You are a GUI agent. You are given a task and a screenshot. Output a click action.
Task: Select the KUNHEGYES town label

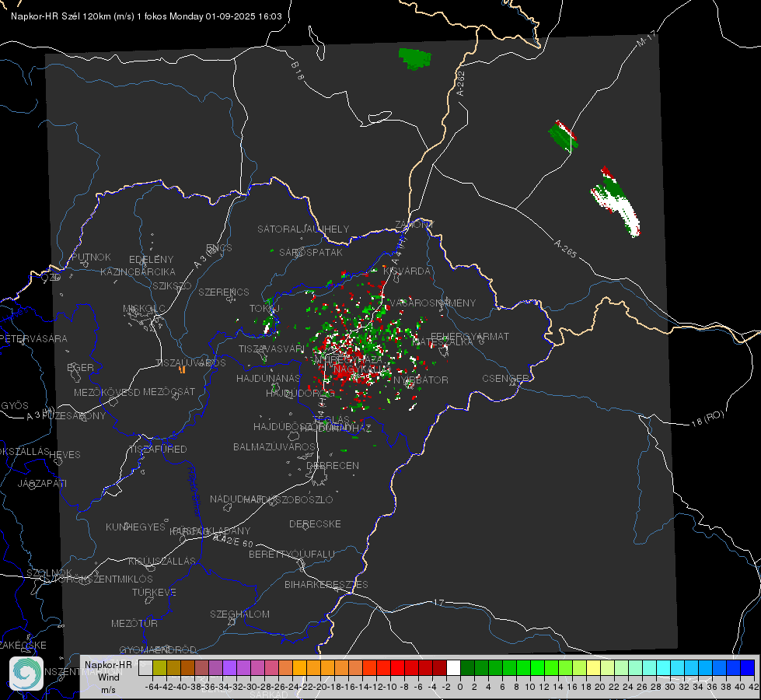(136, 527)
